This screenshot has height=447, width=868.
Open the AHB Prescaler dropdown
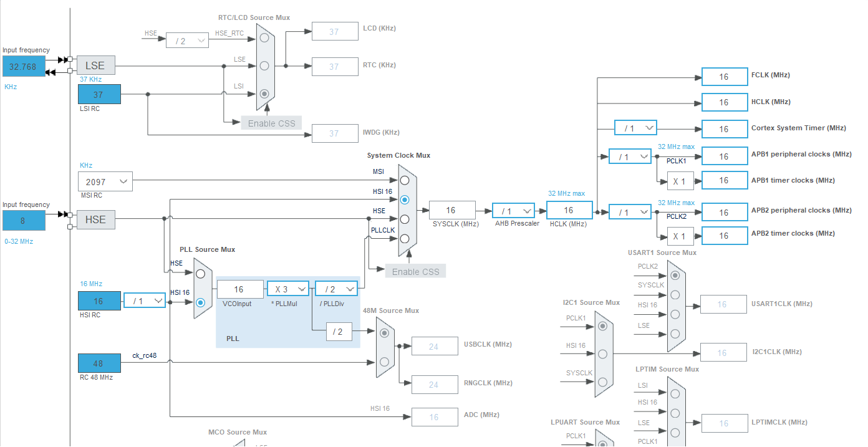click(513, 211)
